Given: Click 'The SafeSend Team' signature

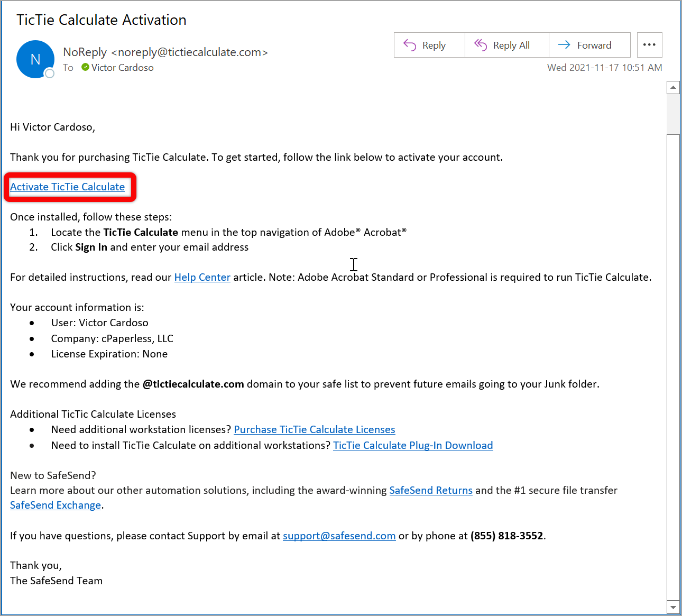Looking at the screenshot, I should [x=57, y=581].
